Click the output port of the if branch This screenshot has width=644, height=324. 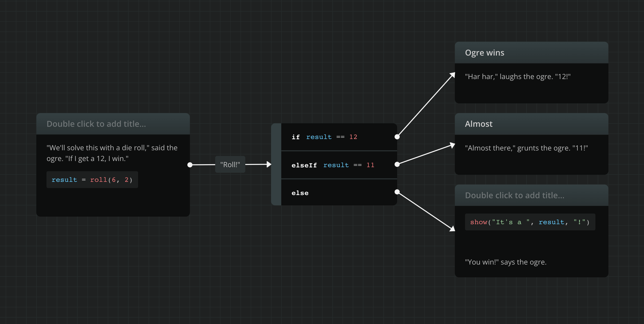pyautogui.click(x=397, y=137)
